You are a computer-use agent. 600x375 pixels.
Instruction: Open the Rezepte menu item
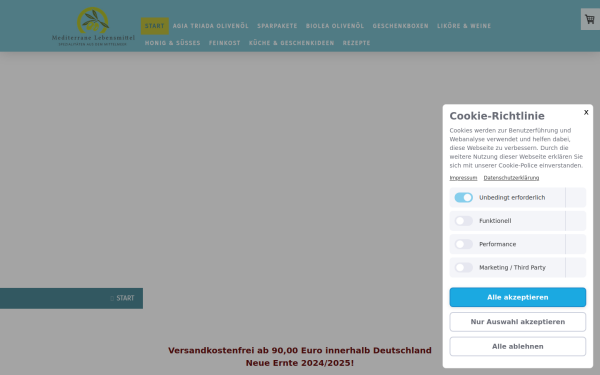click(x=356, y=43)
